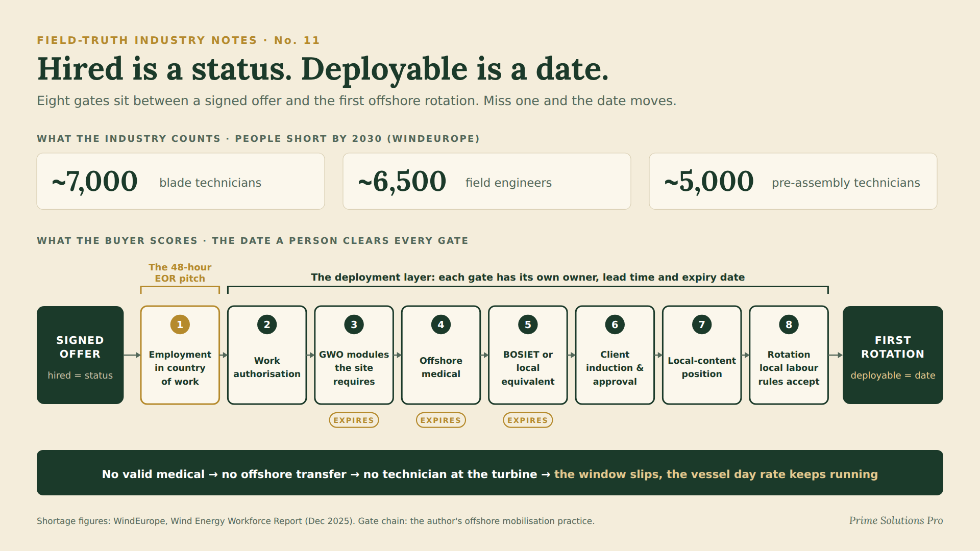980x551 pixels.
Task: Click the ~7,000 figure
Action: (x=95, y=182)
